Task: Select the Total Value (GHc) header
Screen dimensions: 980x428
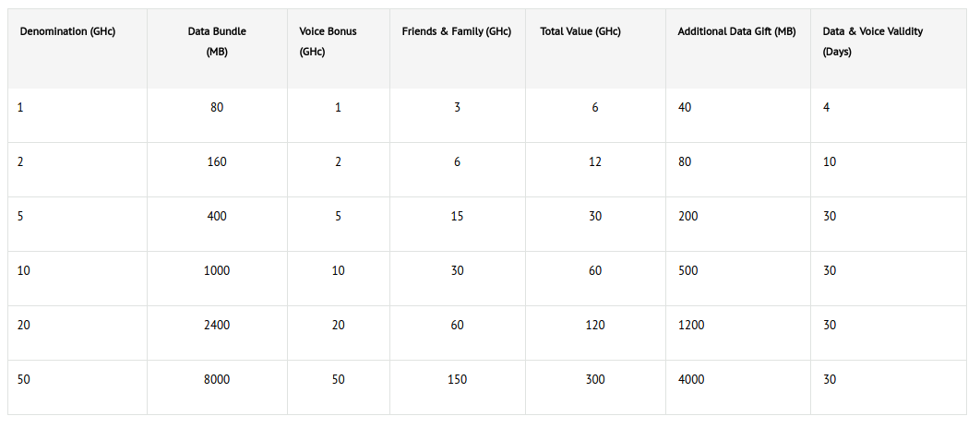Action: click(580, 31)
